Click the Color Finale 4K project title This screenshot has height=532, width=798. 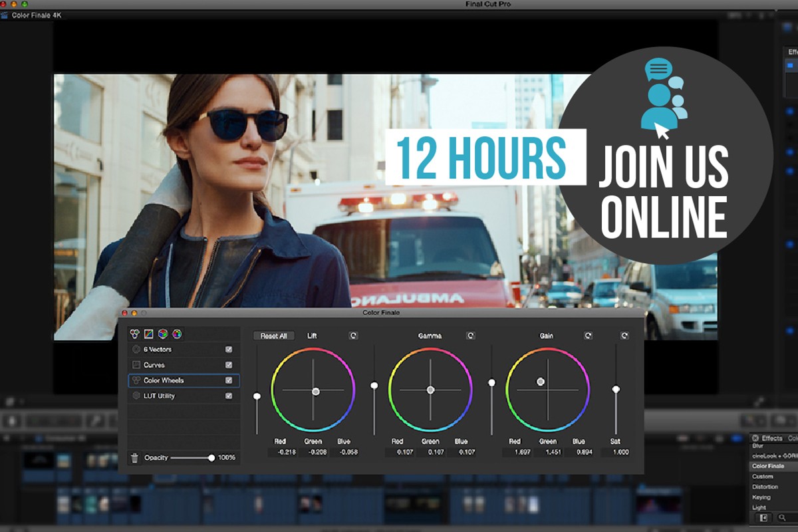coord(37,15)
